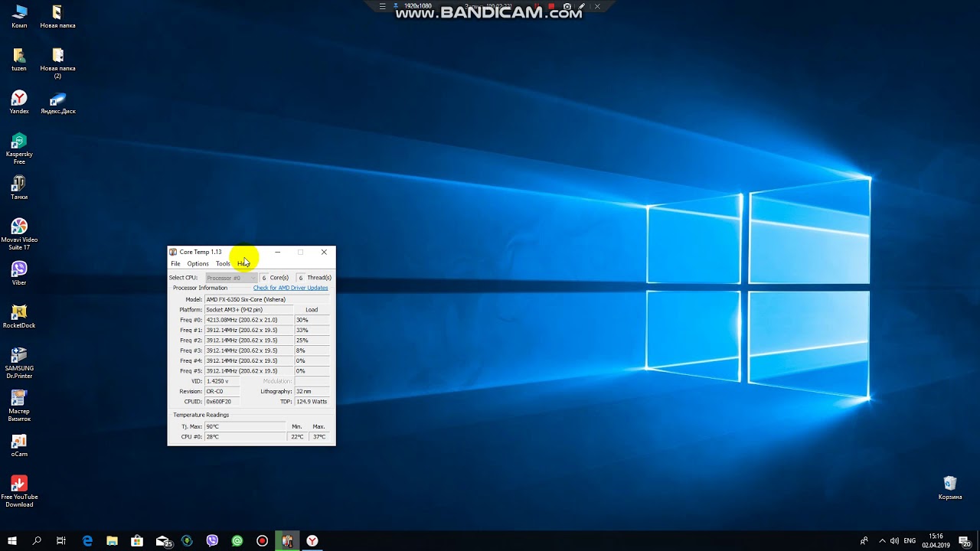Image resolution: width=980 pixels, height=551 pixels.
Task: Click the Core Temp title bar icon
Action: 173,252
